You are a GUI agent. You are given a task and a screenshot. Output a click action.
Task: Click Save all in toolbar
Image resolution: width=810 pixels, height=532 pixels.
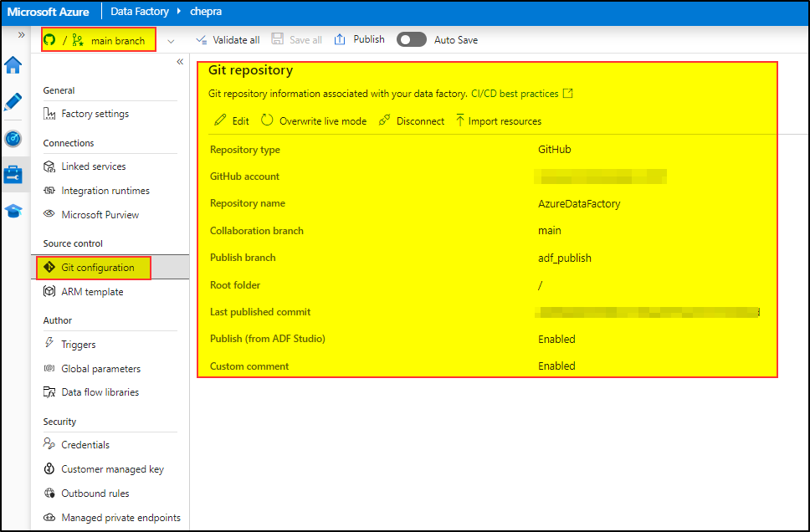coord(297,40)
